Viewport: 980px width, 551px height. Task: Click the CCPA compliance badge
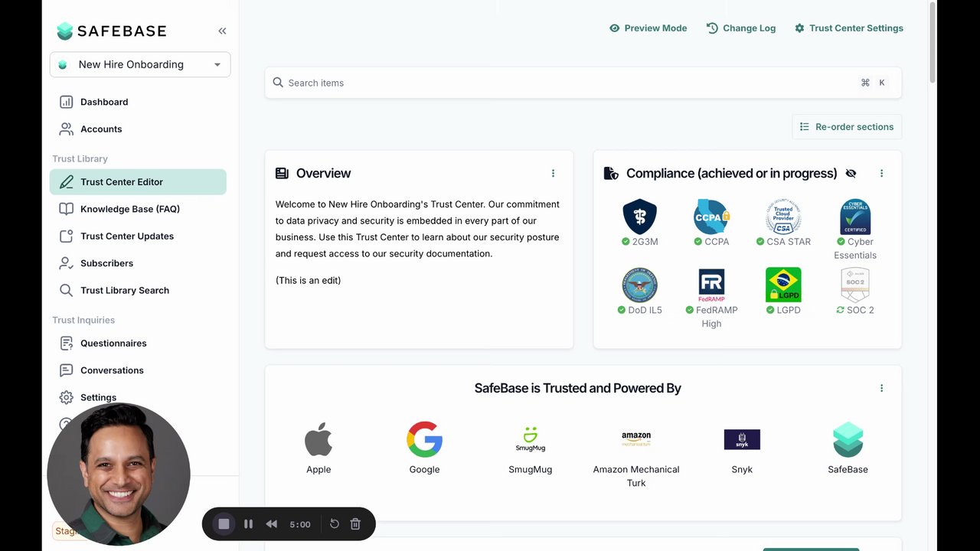pos(711,223)
